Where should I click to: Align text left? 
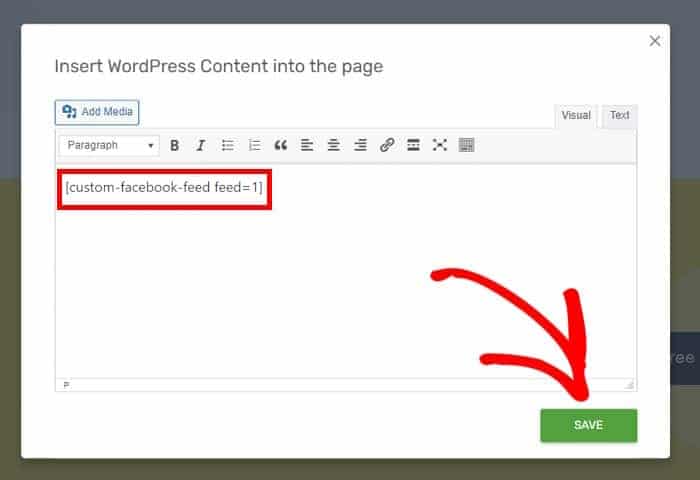pyautogui.click(x=307, y=146)
